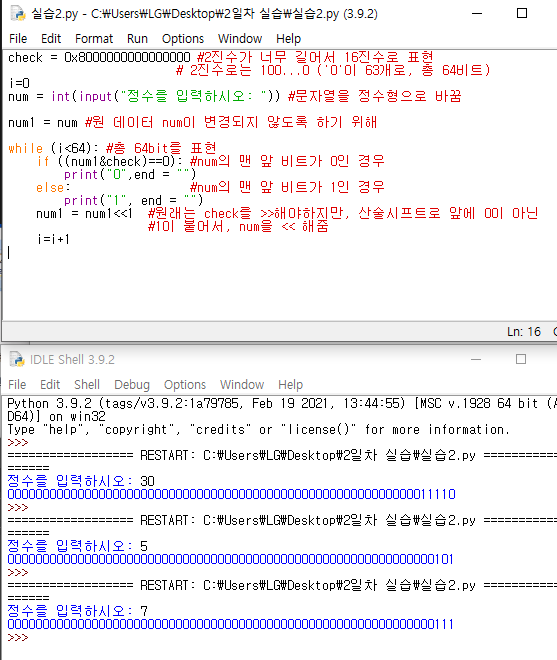Screen dimensions: 557x660
Task: Click the input prompt line with value 7
Action: (x=77, y=611)
